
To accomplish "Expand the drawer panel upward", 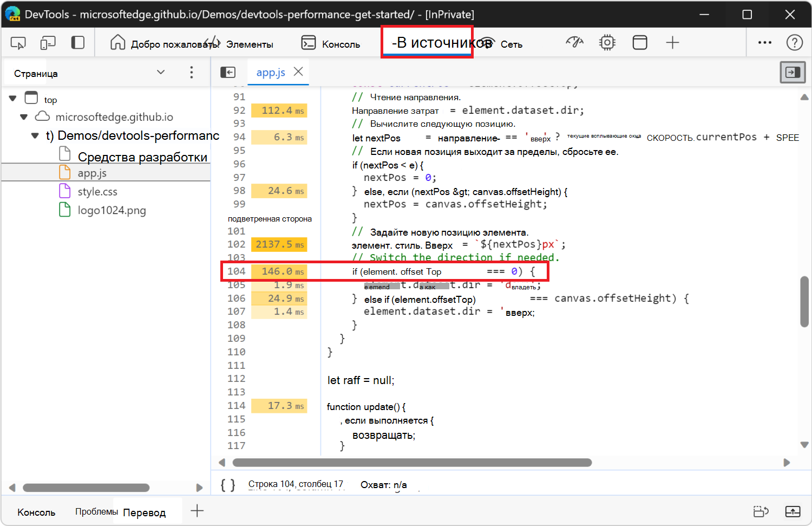I will point(793,511).
